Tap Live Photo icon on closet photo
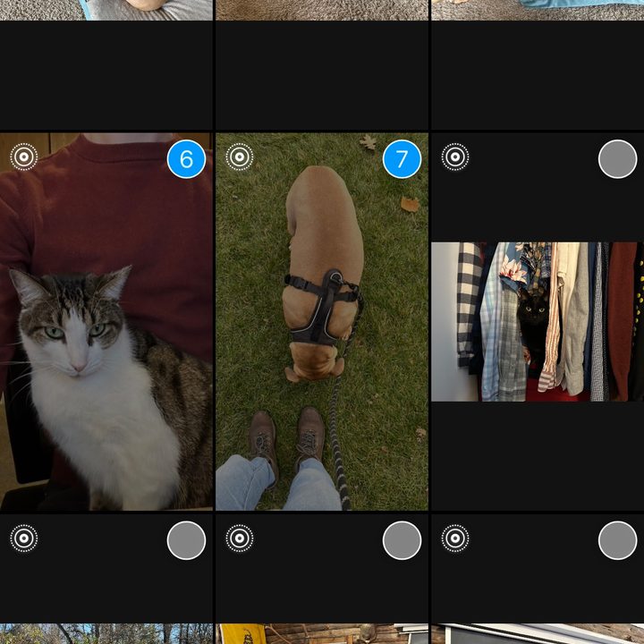Screen dimensions: 644x644 click(x=455, y=157)
